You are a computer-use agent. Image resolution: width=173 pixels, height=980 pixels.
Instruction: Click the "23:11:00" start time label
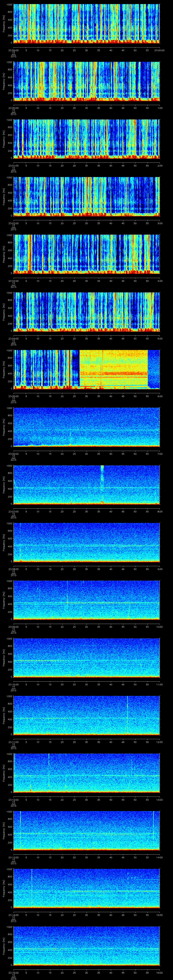tap(13, 742)
